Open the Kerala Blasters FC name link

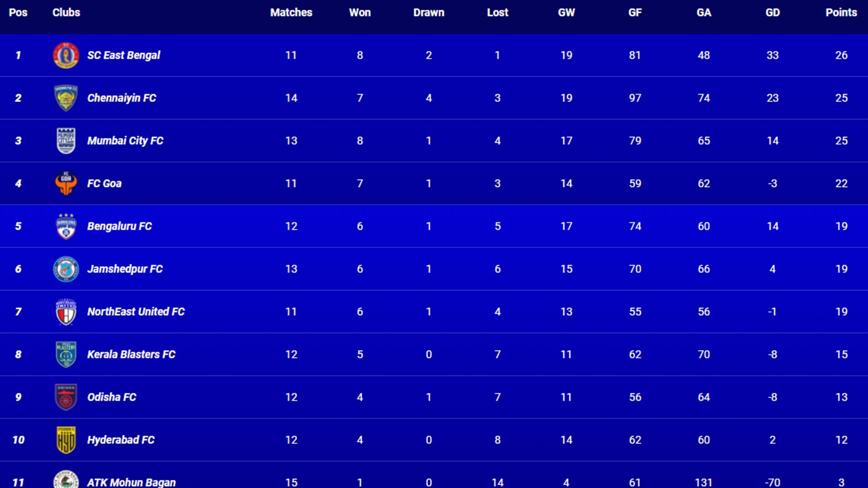point(131,354)
